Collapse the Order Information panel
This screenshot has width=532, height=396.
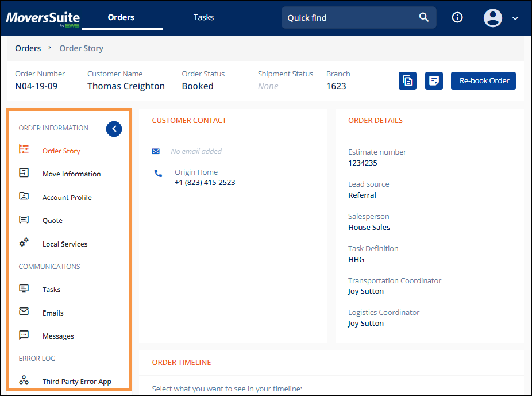point(114,129)
